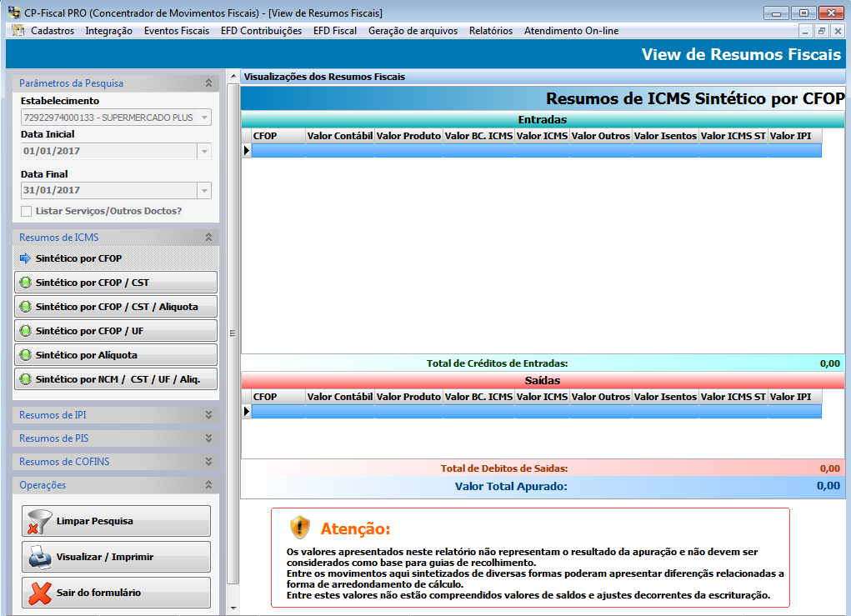The width and height of the screenshot is (851, 616).
Task: Open the Estabelecimento dropdown
Action: click(x=204, y=118)
